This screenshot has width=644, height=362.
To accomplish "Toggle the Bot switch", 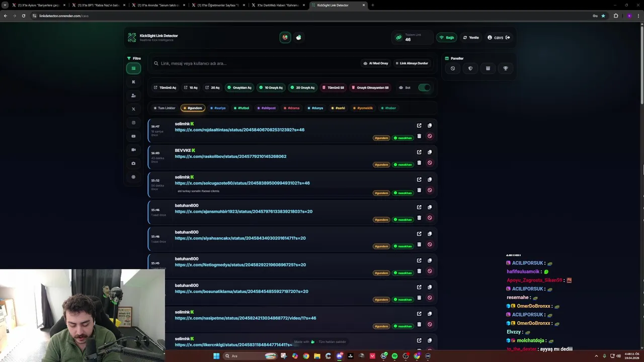I will pos(424,87).
